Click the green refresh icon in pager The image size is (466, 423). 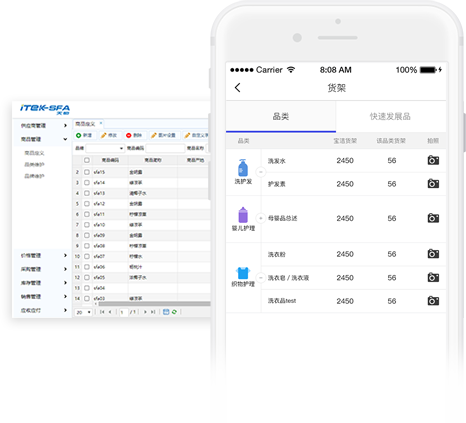[x=174, y=312]
